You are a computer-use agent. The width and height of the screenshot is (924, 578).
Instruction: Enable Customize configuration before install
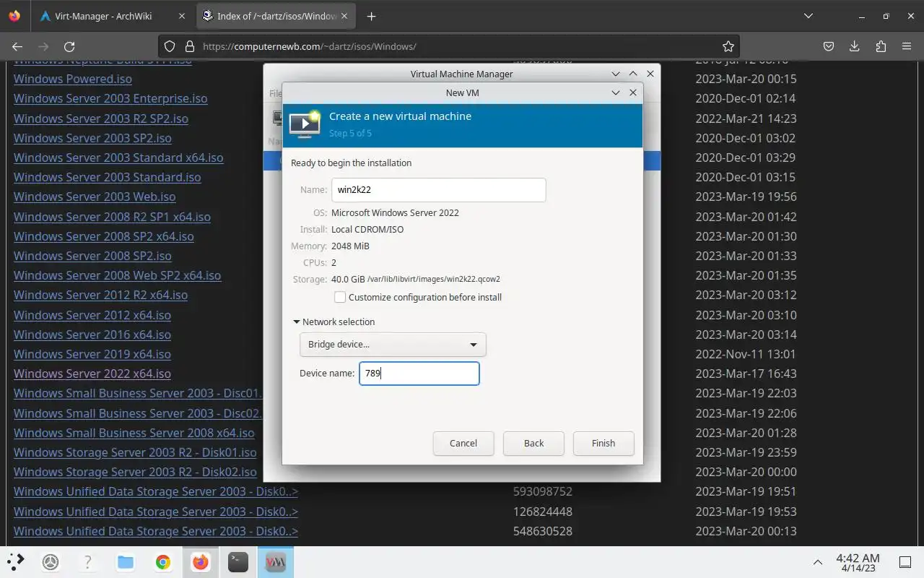pyautogui.click(x=340, y=297)
